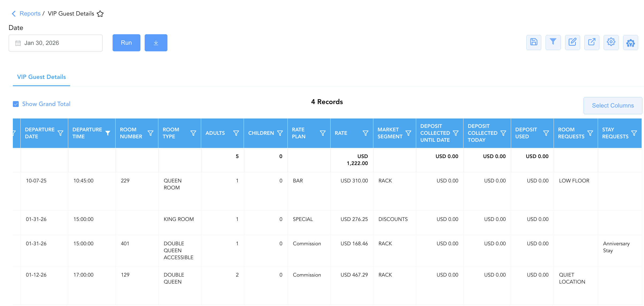Go back using the chevron arrow
644x306 pixels.
point(14,14)
